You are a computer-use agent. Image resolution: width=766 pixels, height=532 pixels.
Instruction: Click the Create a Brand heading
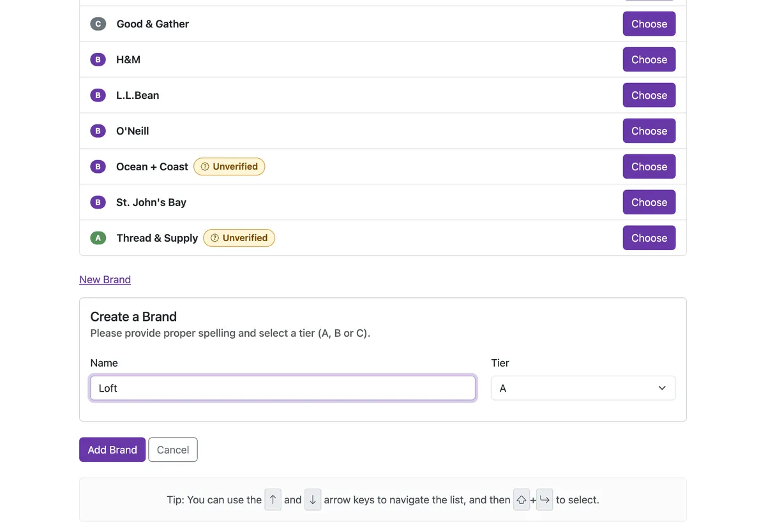133,316
